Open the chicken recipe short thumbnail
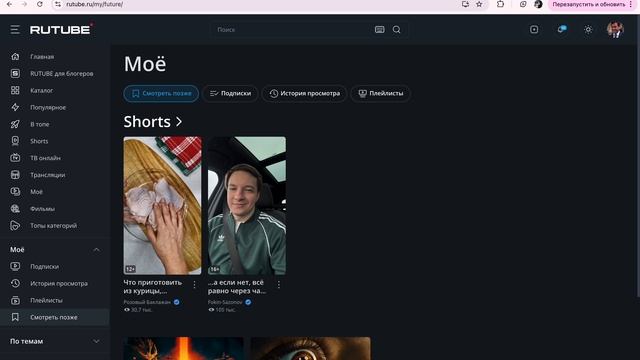 pyautogui.click(x=162, y=205)
